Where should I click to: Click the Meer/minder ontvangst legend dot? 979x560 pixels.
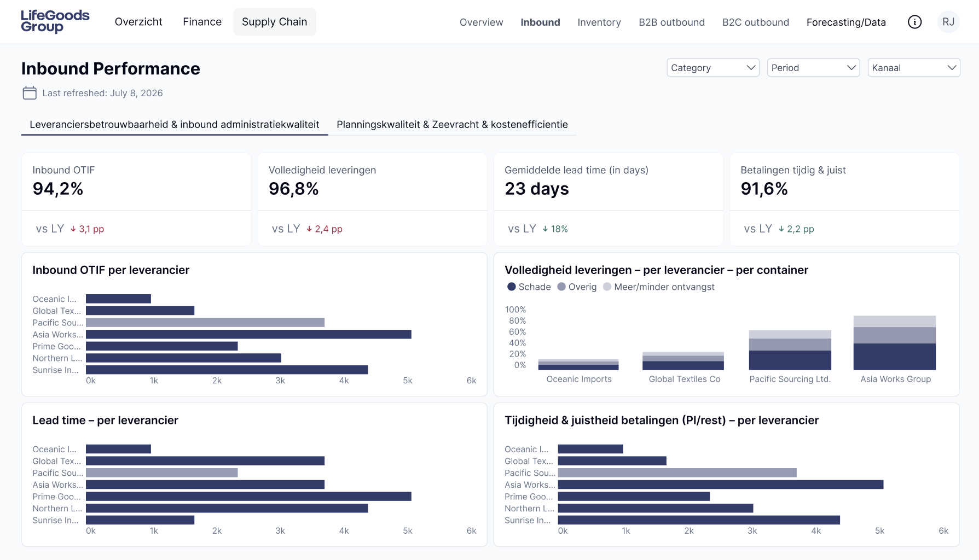607,287
